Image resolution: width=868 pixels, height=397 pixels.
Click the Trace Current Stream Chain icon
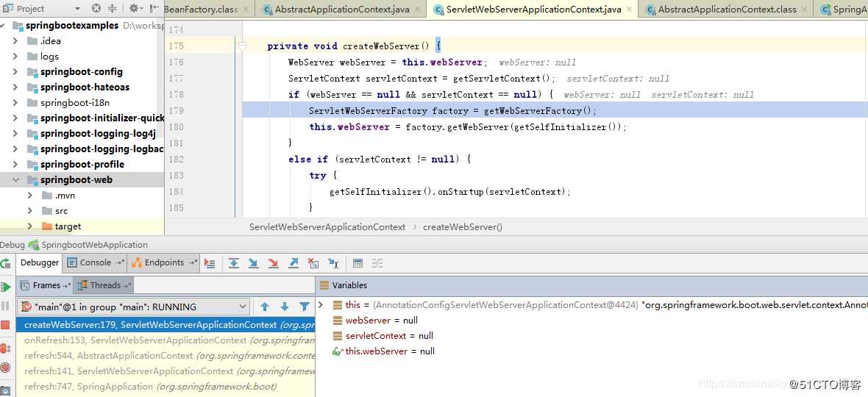pyautogui.click(x=377, y=263)
